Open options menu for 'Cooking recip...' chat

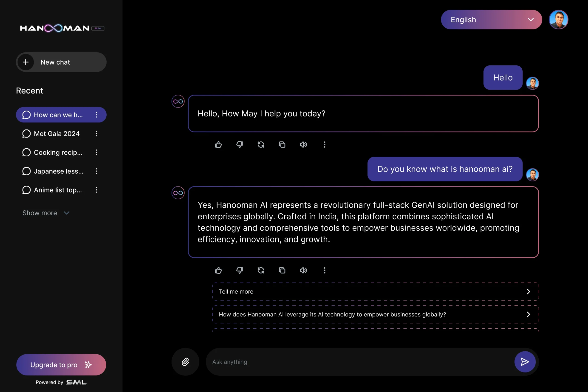click(x=97, y=152)
